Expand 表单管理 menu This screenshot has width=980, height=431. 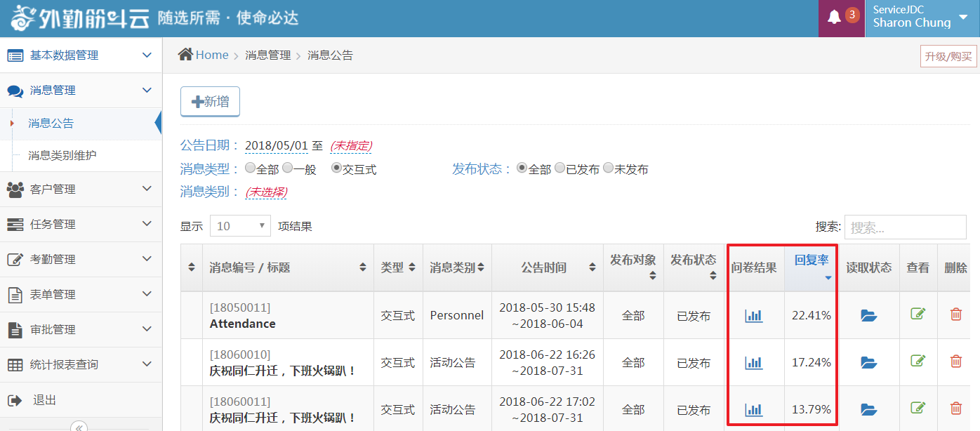81,294
